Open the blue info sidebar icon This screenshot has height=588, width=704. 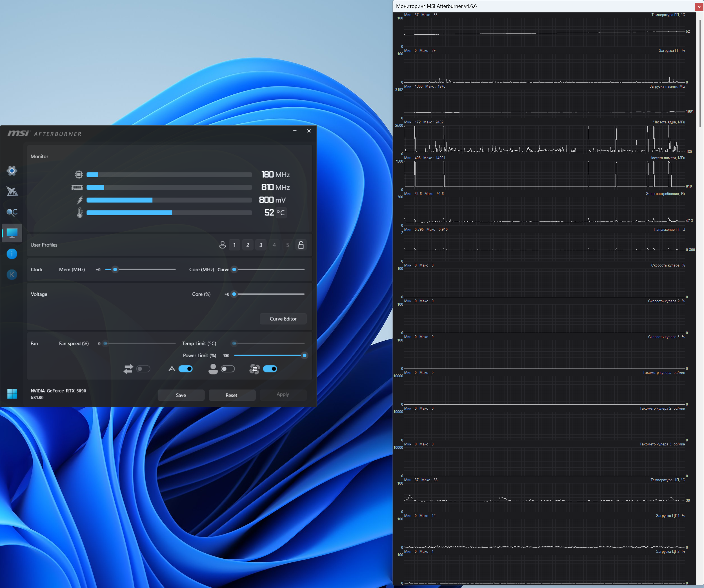[12, 254]
